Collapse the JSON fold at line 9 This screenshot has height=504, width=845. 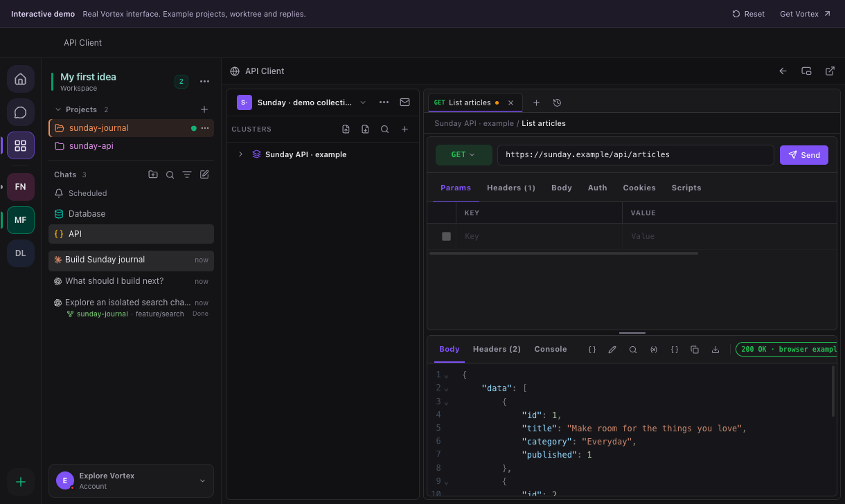[x=446, y=482]
